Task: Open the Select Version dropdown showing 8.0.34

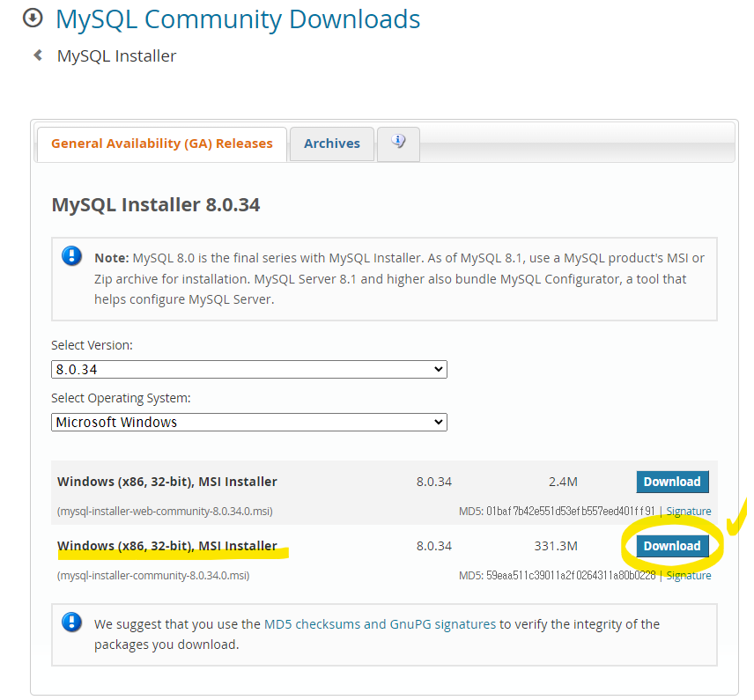Action: click(x=249, y=369)
